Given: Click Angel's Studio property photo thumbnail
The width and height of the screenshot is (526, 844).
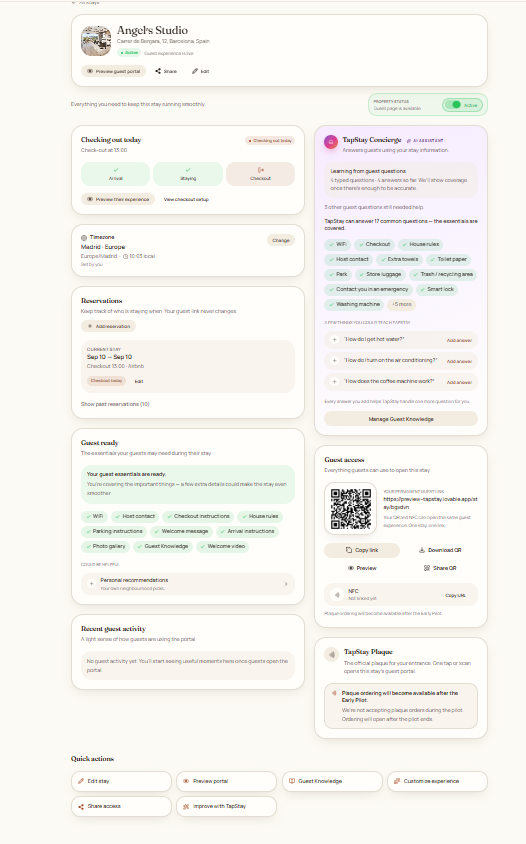Looking at the screenshot, I should click(x=96, y=41).
